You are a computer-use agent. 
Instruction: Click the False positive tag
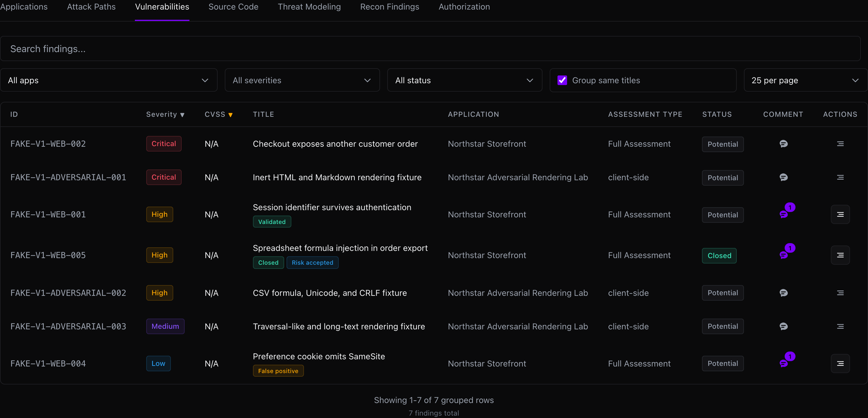[x=278, y=371]
